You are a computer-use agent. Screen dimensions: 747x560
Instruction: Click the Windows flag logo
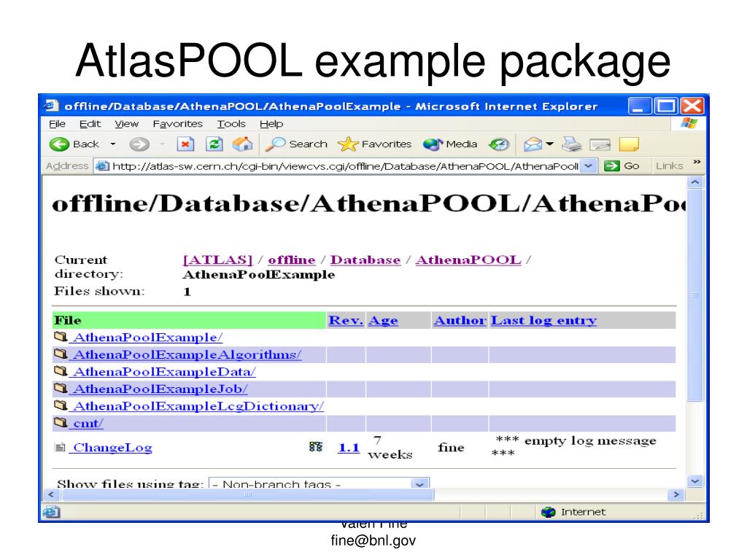[689, 123]
